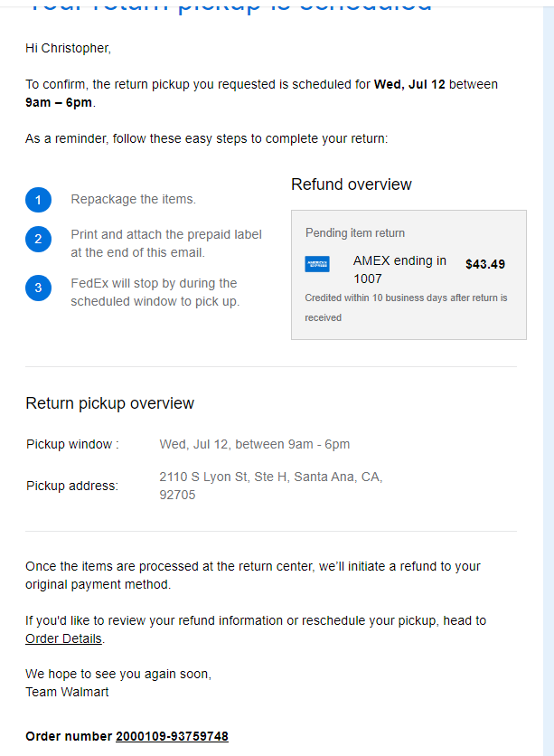Click the $43.49 refund amount
The height and width of the screenshot is (756, 554).
click(x=485, y=264)
